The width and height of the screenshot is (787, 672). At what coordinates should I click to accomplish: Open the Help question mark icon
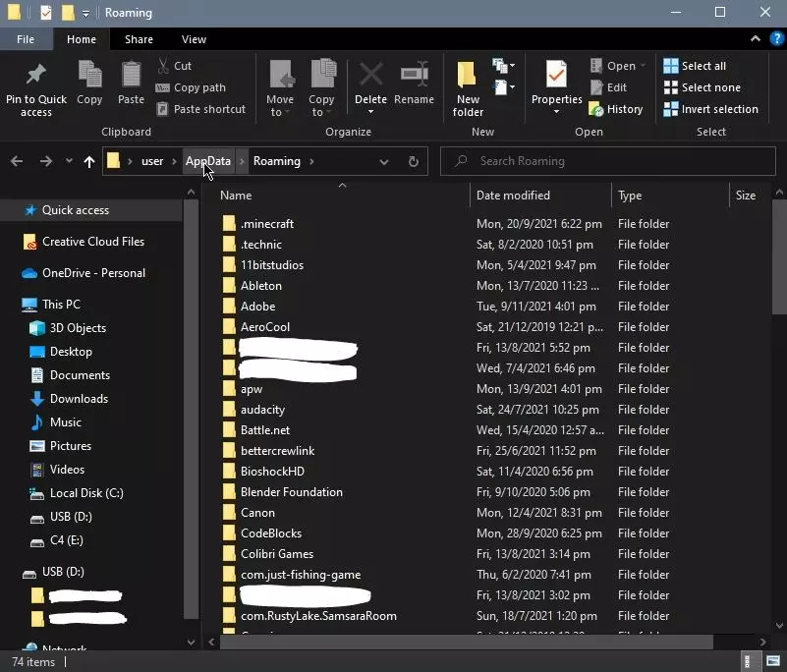tap(776, 38)
